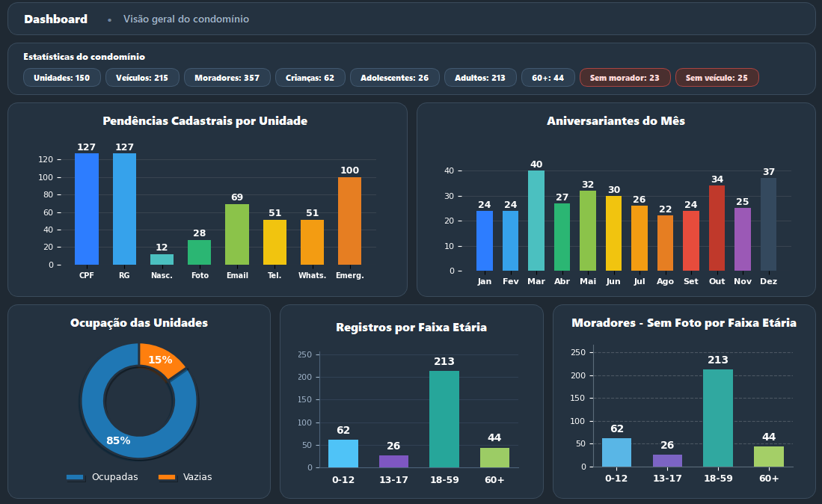Select the CPF bar in Pendências Cadastrais
The width and height of the screenshot is (822, 504).
[x=86, y=208]
